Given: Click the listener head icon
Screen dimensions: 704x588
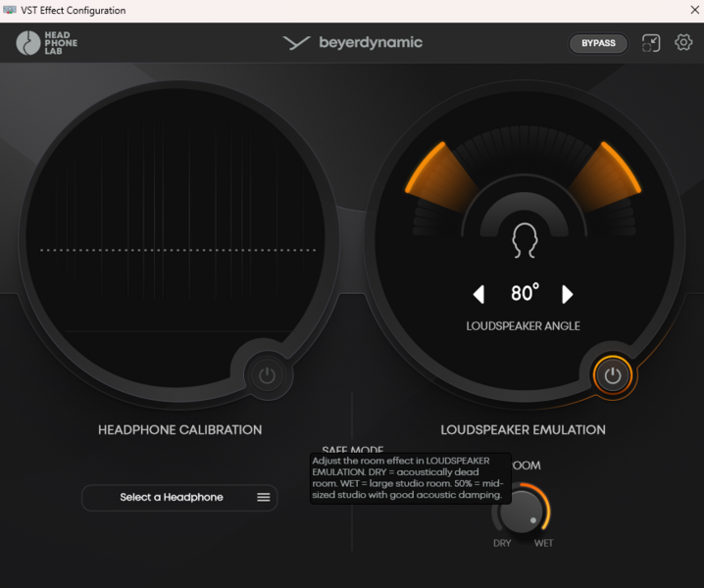Looking at the screenshot, I should click(525, 240).
